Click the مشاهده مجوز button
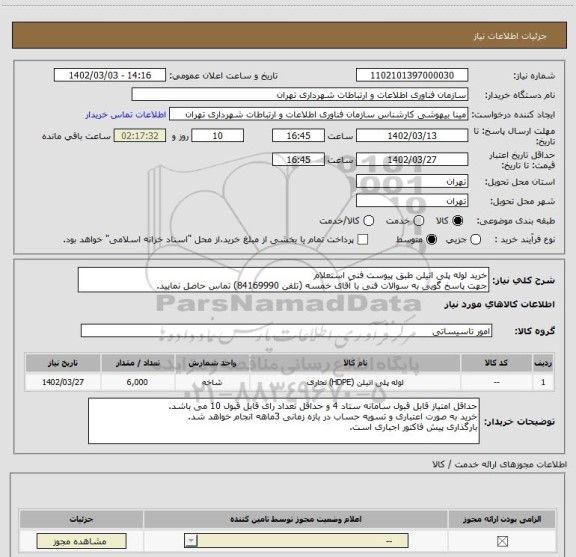Viewport: 576px width, 557px height. (81, 541)
